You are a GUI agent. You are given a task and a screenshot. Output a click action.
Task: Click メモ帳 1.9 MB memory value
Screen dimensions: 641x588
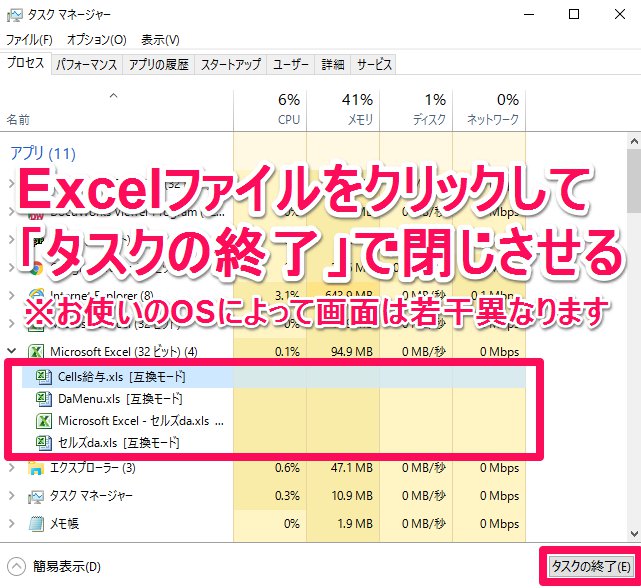[x=355, y=523]
